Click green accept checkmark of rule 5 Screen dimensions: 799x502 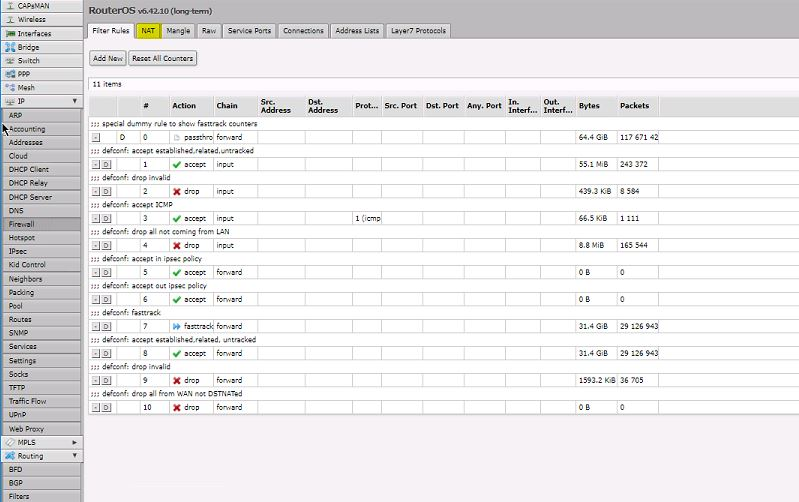(x=177, y=273)
